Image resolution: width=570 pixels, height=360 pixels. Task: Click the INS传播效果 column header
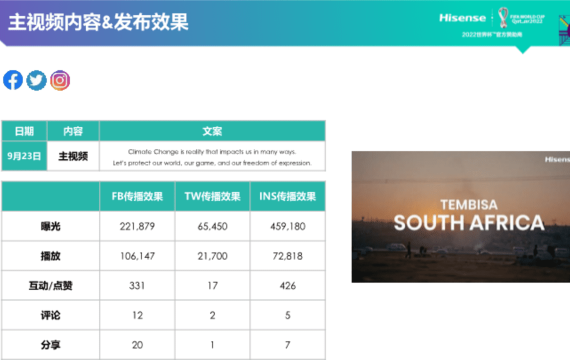click(x=288, y=196)
